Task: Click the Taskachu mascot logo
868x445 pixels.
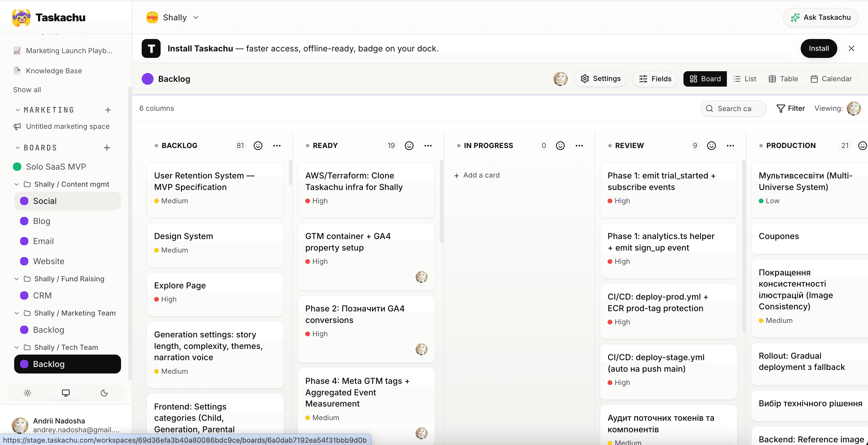Action: [21, 17]
